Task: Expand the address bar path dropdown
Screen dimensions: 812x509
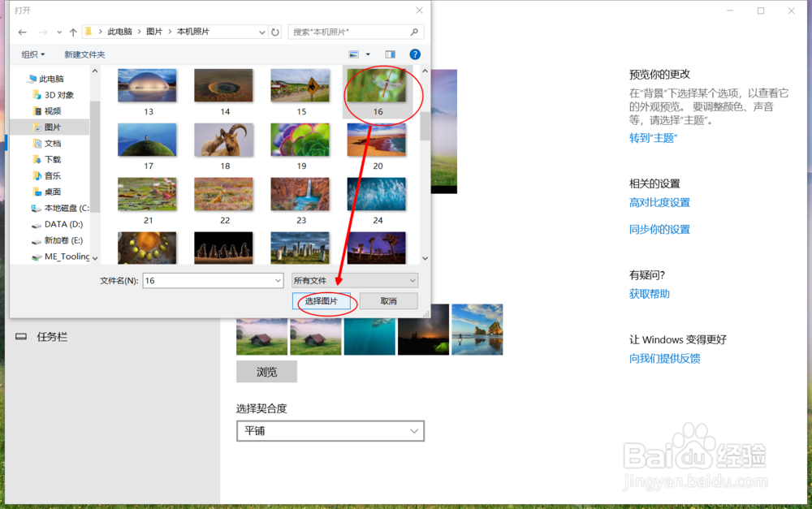Action: coord(262,32)
